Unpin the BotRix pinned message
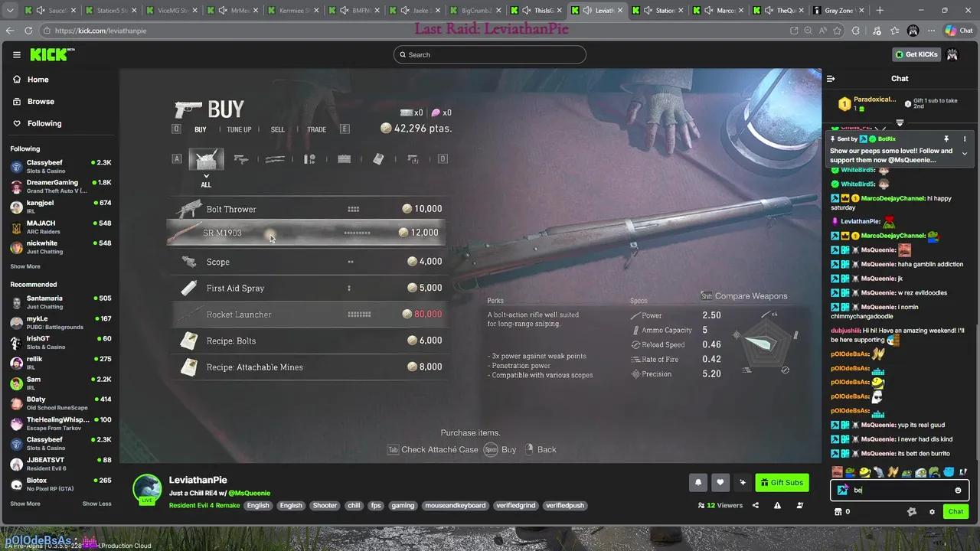The height and width of the screenshot is (551, 980). point(946,139)
